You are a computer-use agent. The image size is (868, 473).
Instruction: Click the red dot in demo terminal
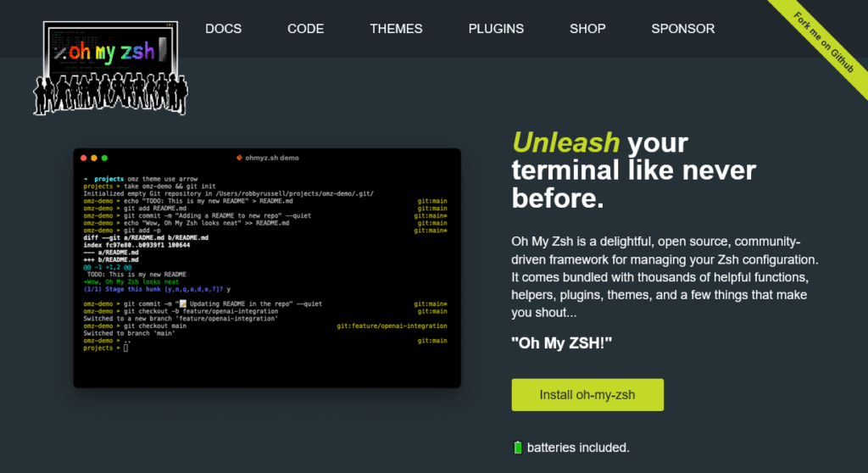pos(84,158)
